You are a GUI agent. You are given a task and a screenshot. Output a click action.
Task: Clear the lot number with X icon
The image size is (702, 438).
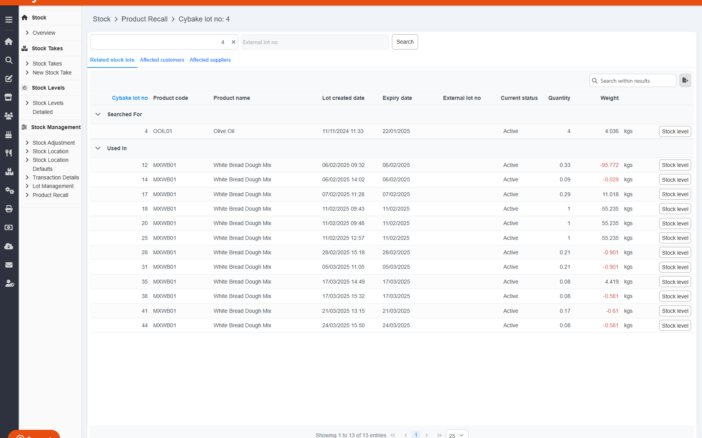point(233,42)
